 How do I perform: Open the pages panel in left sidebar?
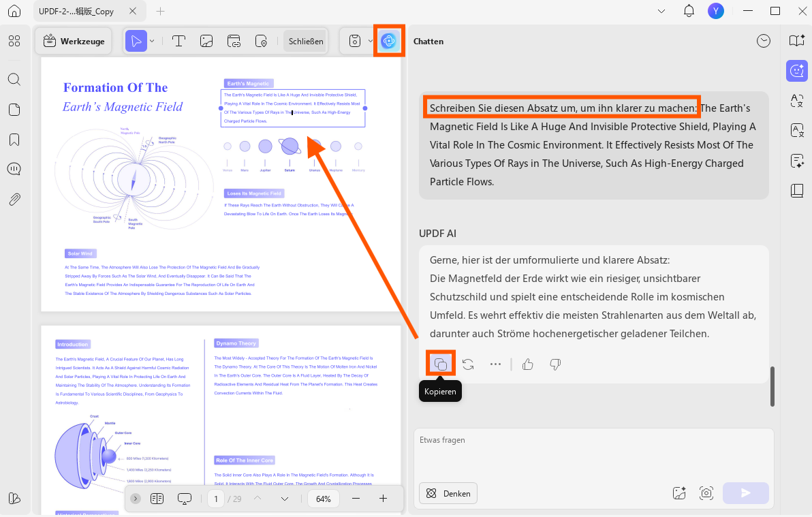pyautogui.click(x=14, y=109)
